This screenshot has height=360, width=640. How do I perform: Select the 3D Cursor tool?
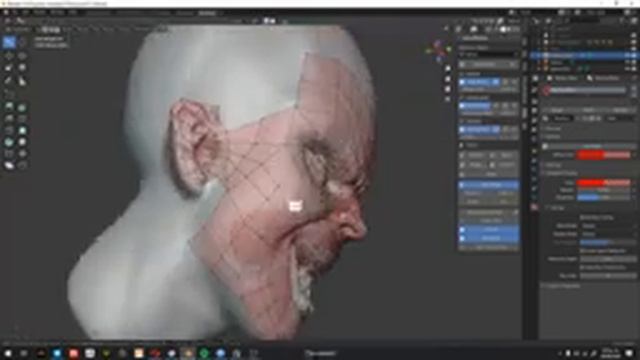22,42
